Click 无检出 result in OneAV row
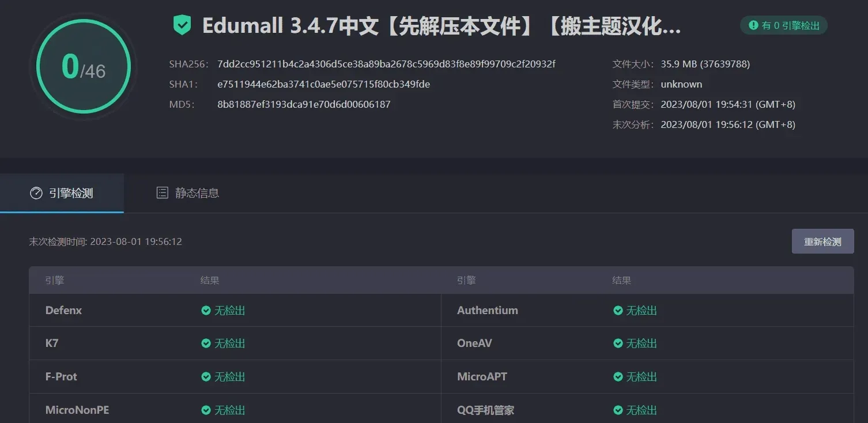 [x=641, y=343]
